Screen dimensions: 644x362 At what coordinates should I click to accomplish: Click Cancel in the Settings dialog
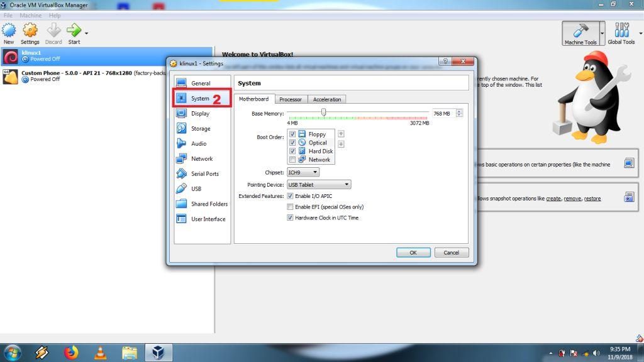(452, 253)
